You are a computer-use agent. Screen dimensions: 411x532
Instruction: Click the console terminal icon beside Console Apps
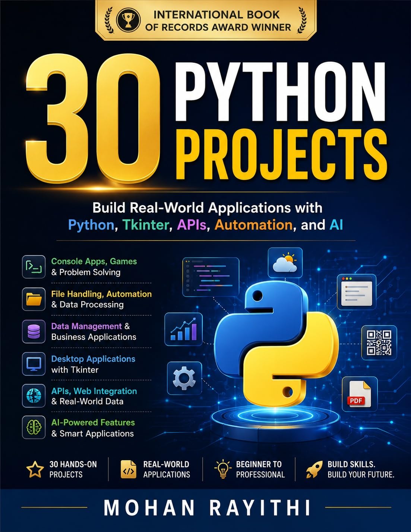34,267
